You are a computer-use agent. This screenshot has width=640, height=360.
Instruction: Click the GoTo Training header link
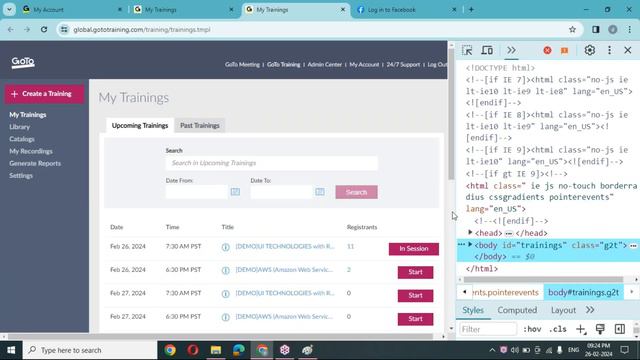(284, 64)
